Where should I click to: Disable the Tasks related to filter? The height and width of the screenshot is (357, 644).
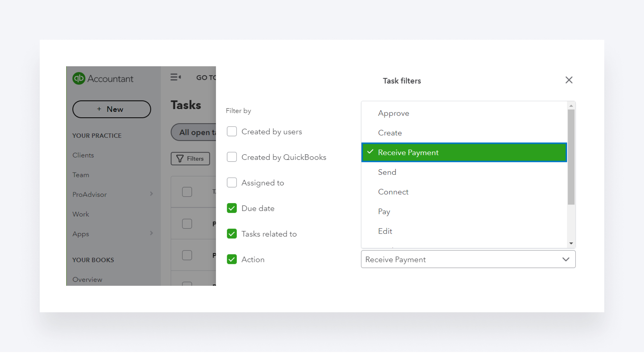click(x=231, y=234)
